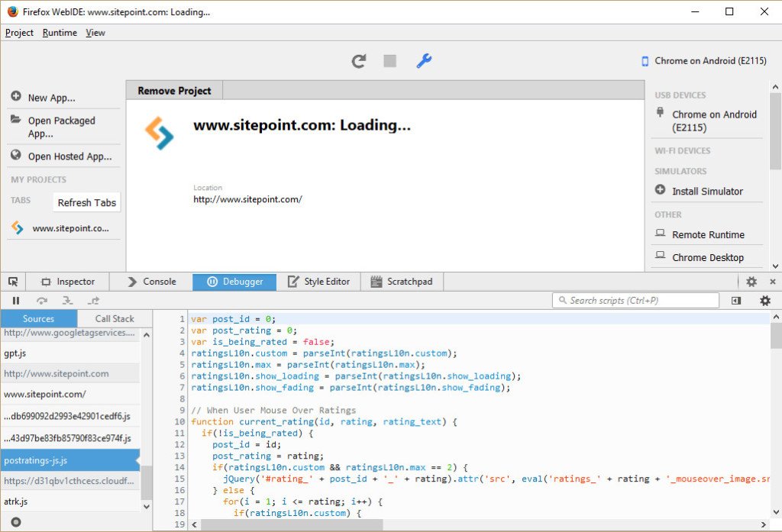Click code editor vertical scroll down arrow

pos(776,512)
